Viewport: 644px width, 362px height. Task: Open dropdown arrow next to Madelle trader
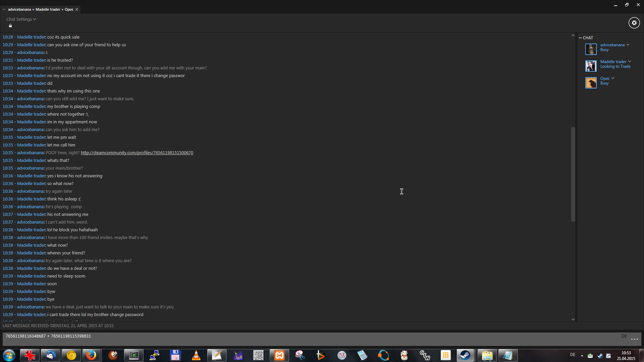(630, 61)
